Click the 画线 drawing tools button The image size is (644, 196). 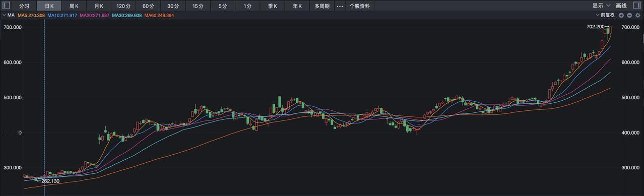pos(621,6)
